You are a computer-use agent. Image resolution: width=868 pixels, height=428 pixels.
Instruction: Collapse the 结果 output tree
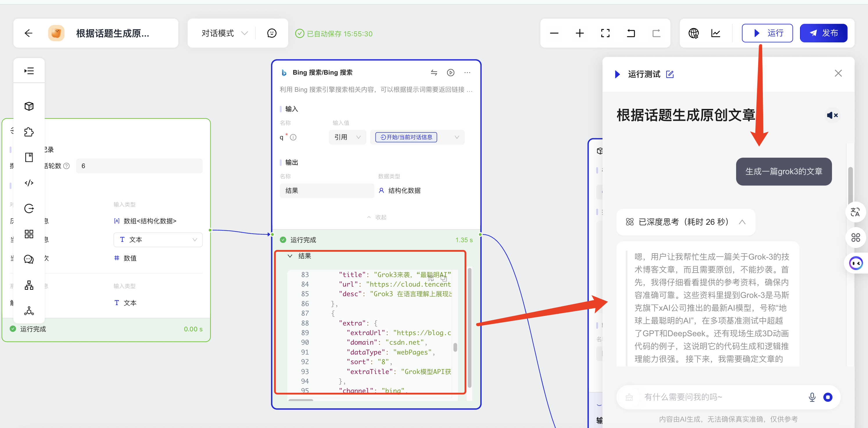point(290,256)
